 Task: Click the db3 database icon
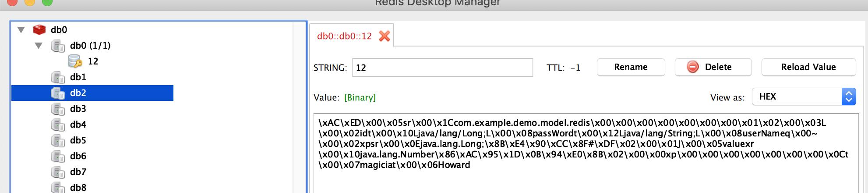coord(58,109)
